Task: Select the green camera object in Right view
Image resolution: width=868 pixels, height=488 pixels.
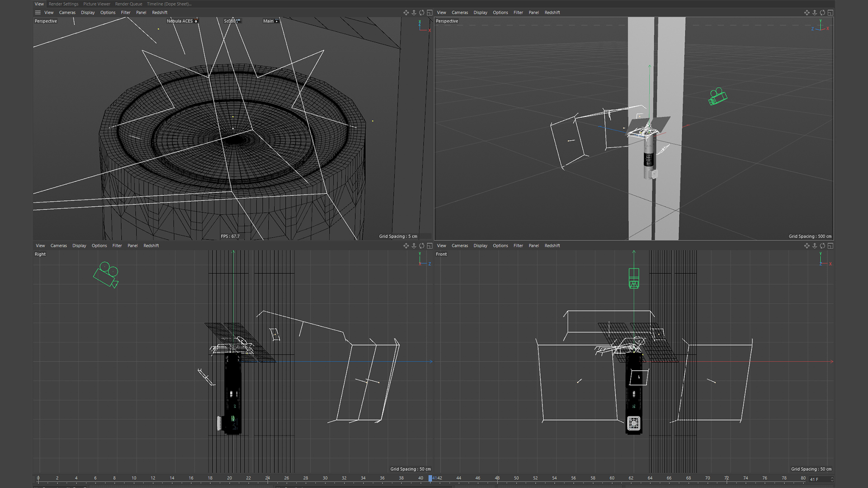Action: pyautogui.click(x=106, y=274)
